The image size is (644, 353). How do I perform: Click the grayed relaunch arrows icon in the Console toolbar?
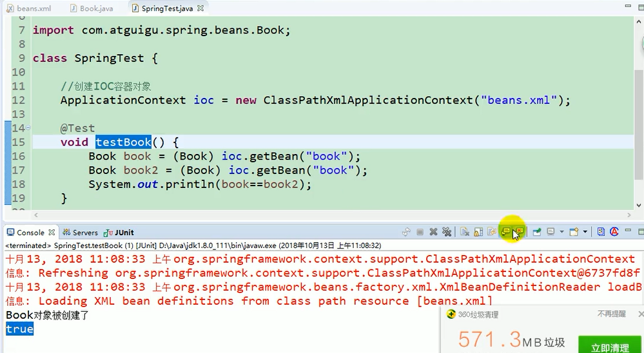pyautogui.click(x=406, y=232)
